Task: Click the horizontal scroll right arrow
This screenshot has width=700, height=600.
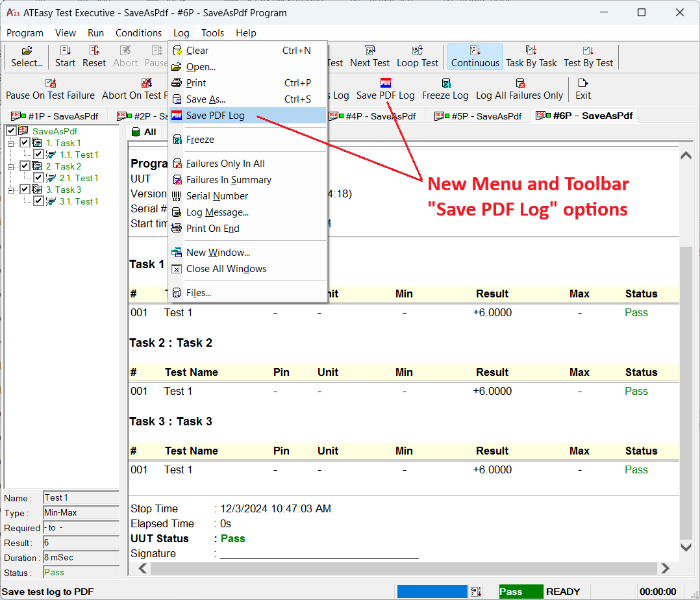Action: click(x=665, y=568)
